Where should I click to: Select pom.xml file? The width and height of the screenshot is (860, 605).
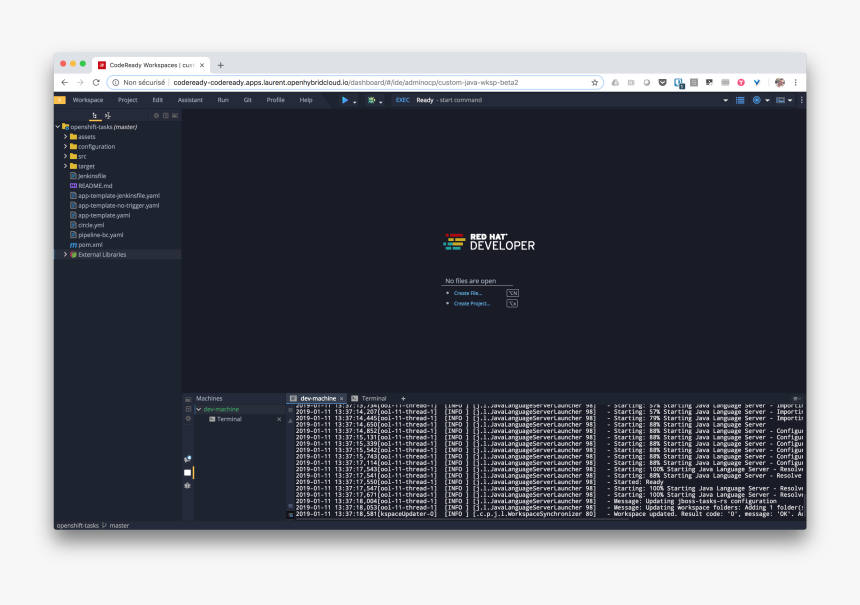coord(90,245)
